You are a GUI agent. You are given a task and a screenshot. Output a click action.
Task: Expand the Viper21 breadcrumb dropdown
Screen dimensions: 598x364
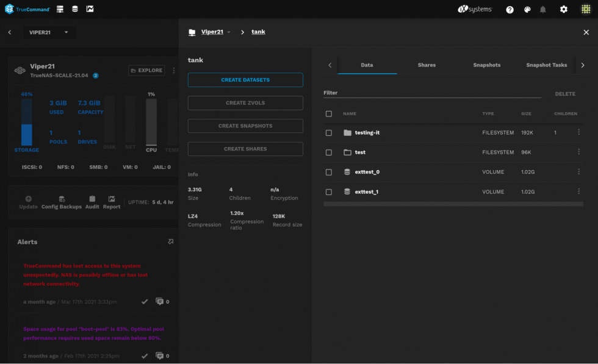click(x=229, y=32)
